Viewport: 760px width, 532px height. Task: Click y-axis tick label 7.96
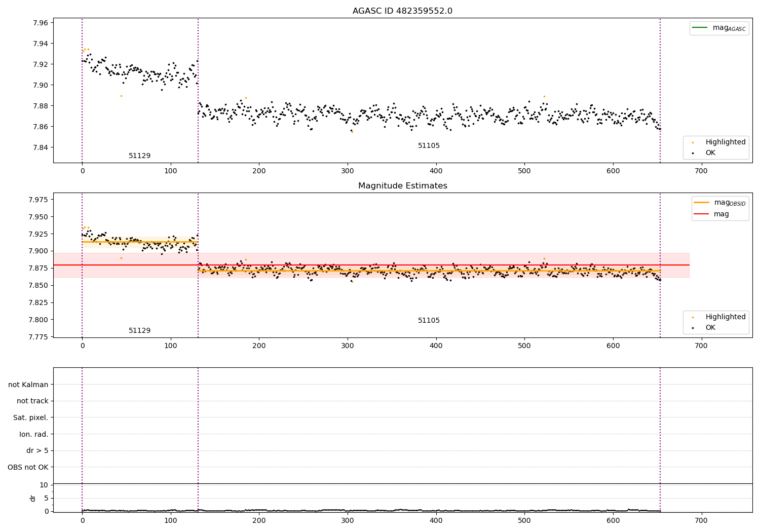40,23
